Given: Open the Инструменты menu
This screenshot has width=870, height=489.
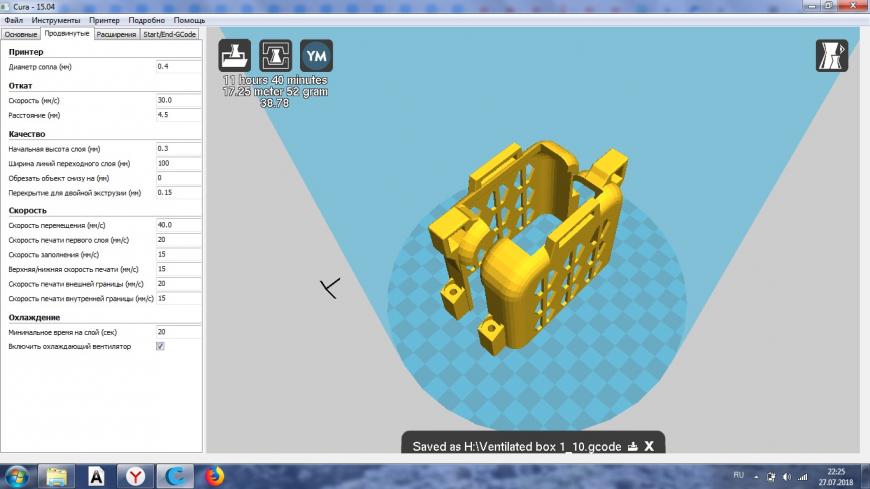Looking at the screenshot, I should [55, 20].
